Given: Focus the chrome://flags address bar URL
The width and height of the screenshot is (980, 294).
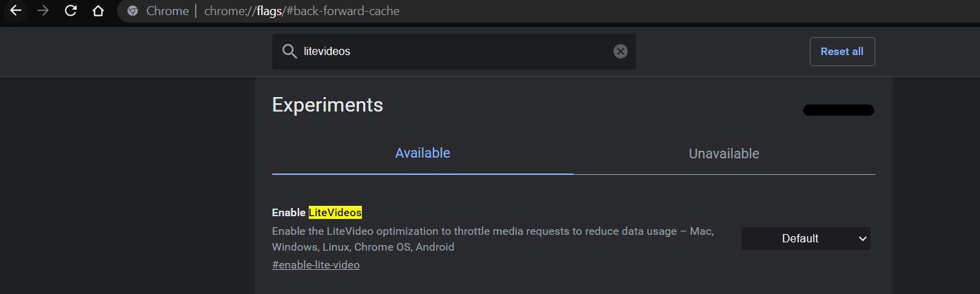Looking at the screenshot, I should [x=302, y=11].
